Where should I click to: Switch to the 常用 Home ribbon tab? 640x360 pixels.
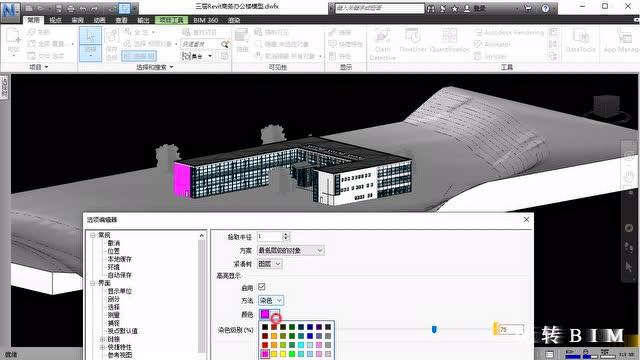[x=33, y=20]
